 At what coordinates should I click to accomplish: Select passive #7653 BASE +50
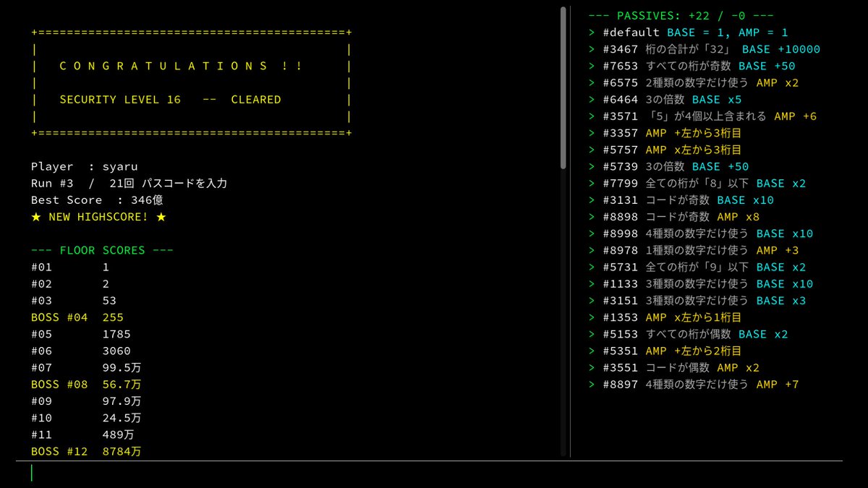coord(692,66)
